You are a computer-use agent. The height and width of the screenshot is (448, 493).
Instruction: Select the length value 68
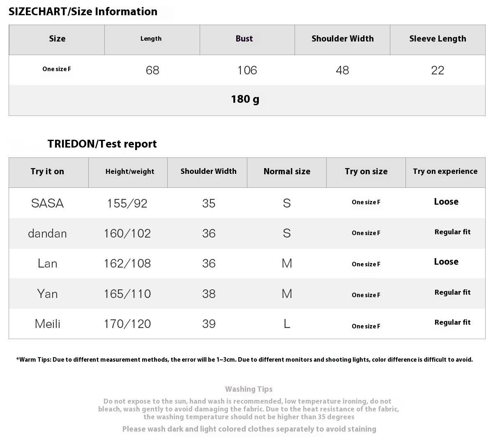click(152, 70)
